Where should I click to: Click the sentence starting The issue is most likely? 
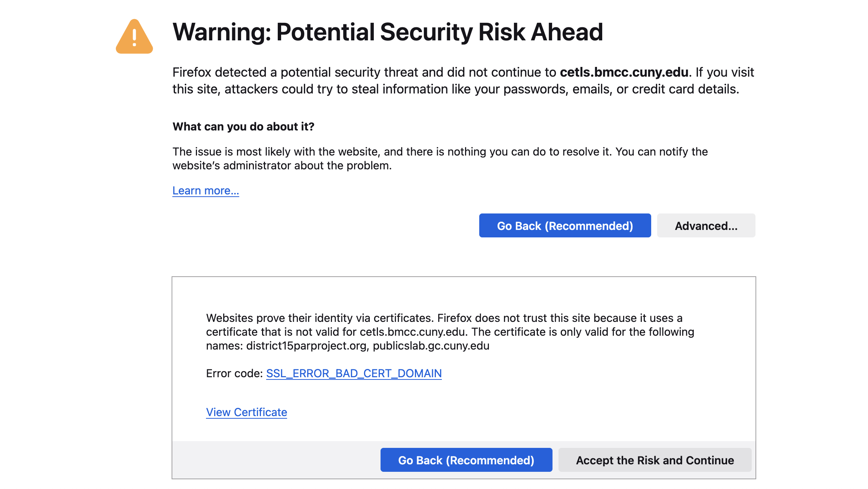coord(392,152)
